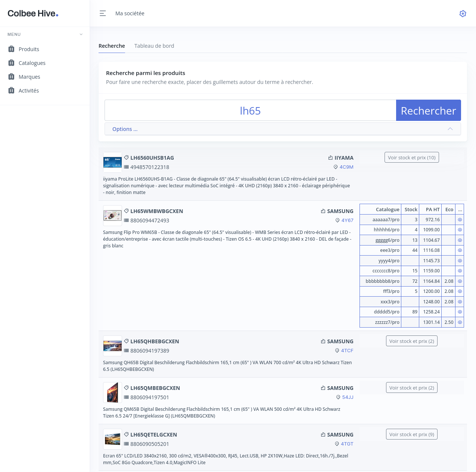Click the brand icon beside SAMSUNG for LH65QETELGCXEN
The width and height of the screenshot is (476, 472).
323,434
